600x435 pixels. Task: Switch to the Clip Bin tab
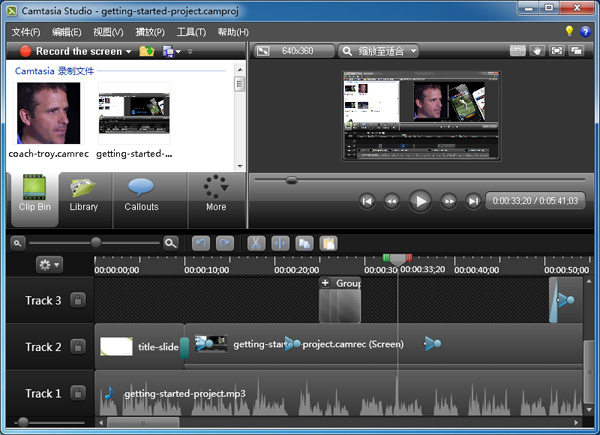35,199
